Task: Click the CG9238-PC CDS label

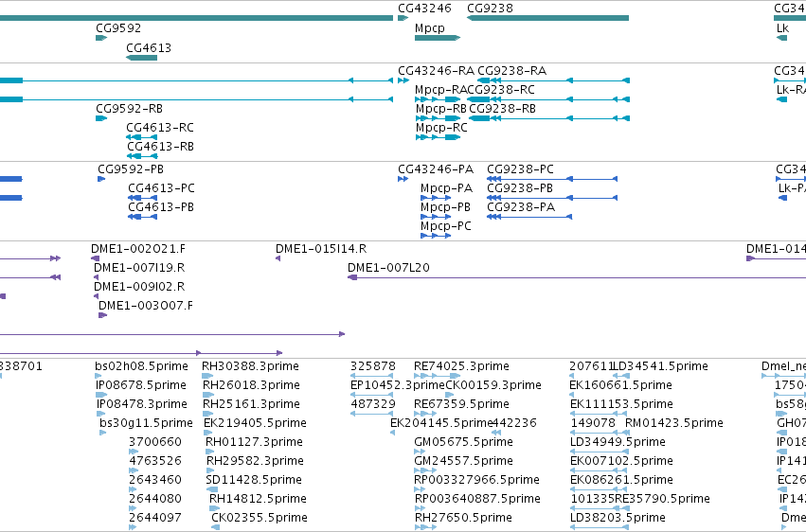Action: pos(520,169)
